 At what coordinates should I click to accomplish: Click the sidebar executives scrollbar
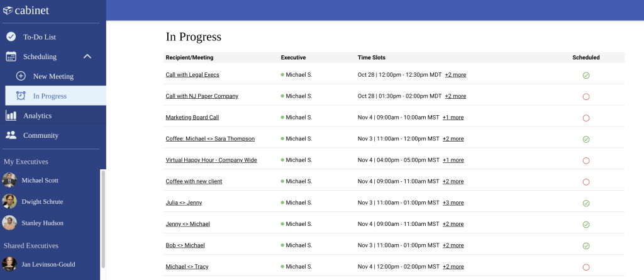click(103, 219)
